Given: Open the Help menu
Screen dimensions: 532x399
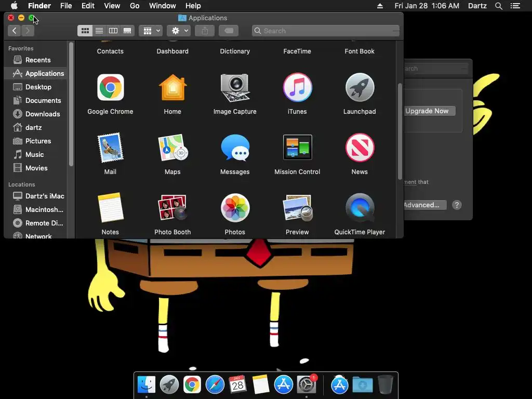Looking at the screenshot, I should point(193,6).
